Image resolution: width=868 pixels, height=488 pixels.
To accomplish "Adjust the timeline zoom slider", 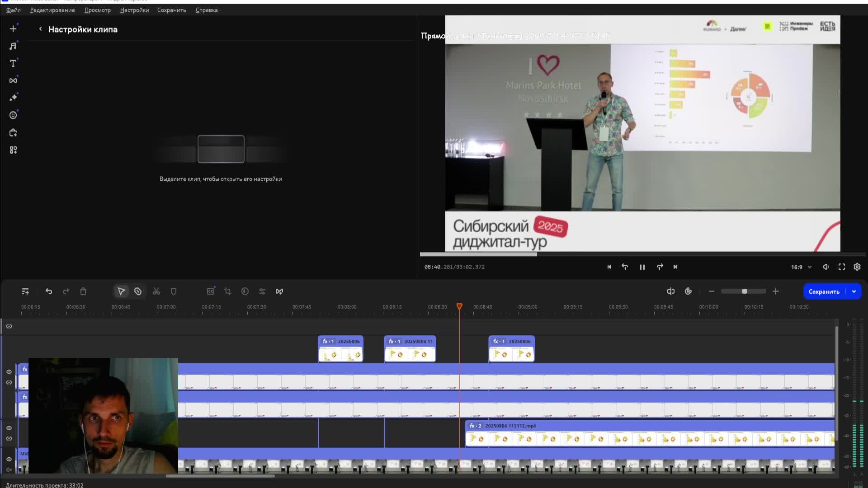I will tap(744, 291).
